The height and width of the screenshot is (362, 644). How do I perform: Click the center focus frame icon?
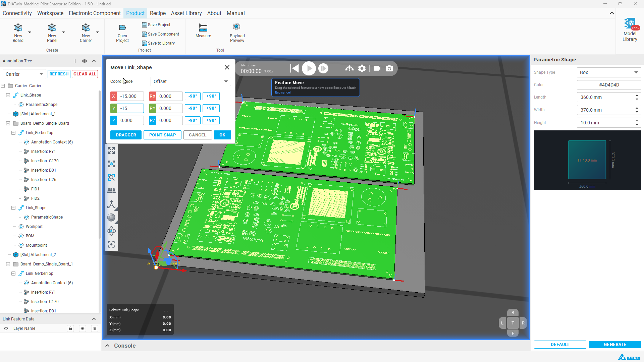click(x=111, y=244)
